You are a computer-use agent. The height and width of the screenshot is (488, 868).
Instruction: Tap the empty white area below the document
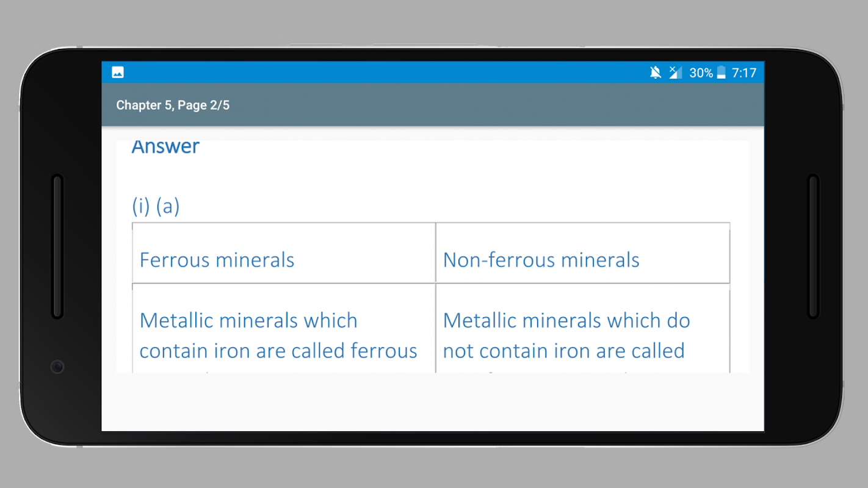click(432, 401)
